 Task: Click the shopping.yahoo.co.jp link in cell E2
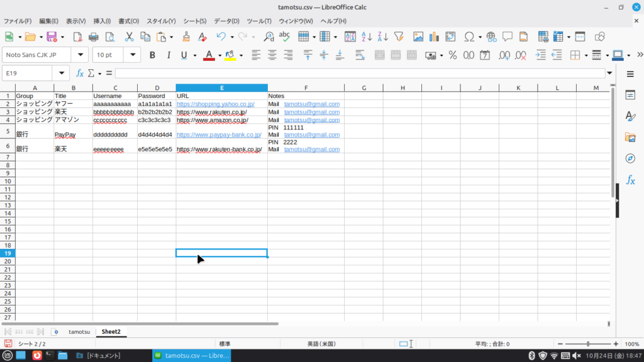[215, 104]
